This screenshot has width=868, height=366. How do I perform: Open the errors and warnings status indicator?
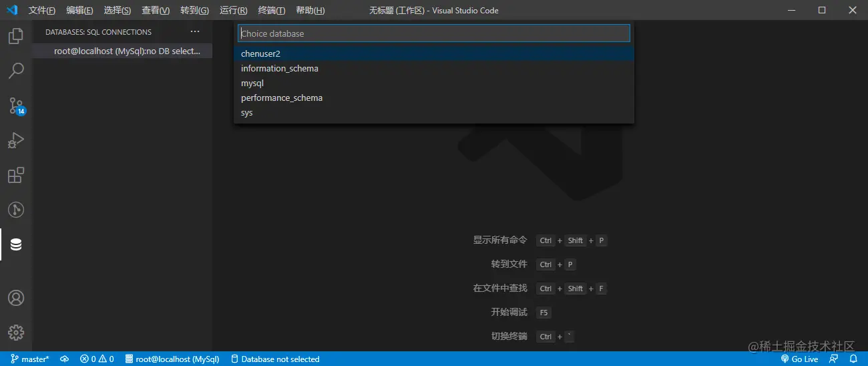(x=97, y=359)
